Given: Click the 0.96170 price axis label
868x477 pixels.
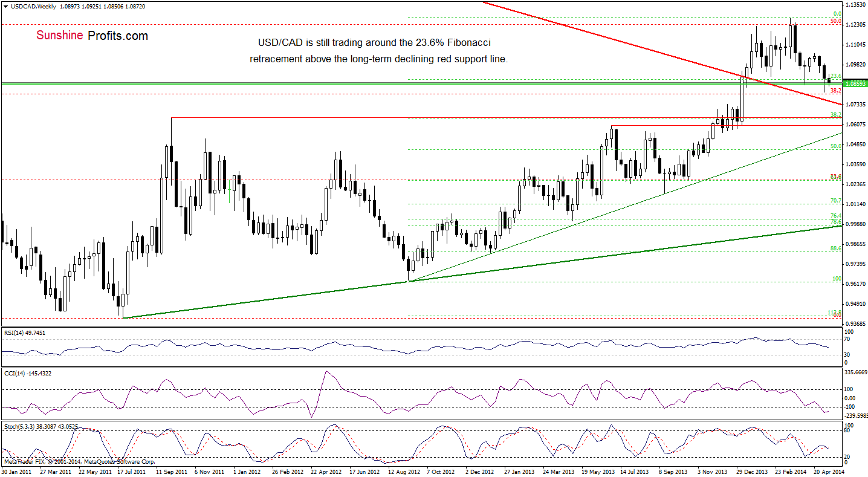Looking at the screenshot, I should pos(855,284).
